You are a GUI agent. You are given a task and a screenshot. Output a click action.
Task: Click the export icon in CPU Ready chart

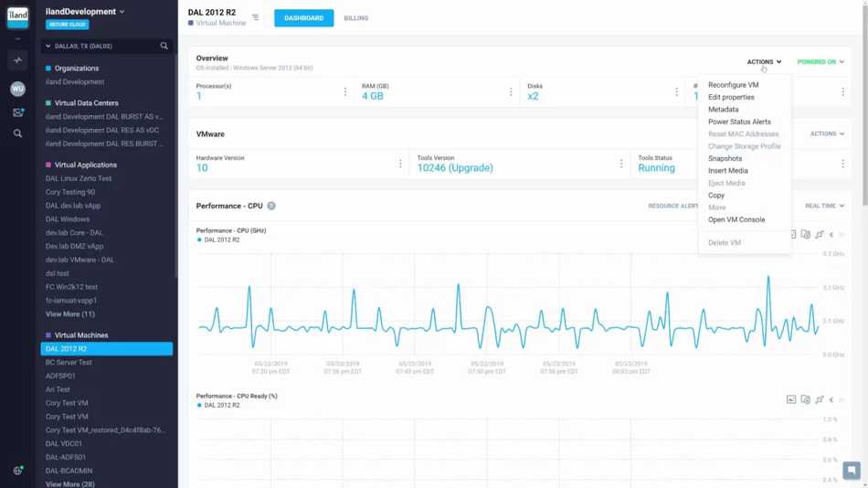(806, 399)
